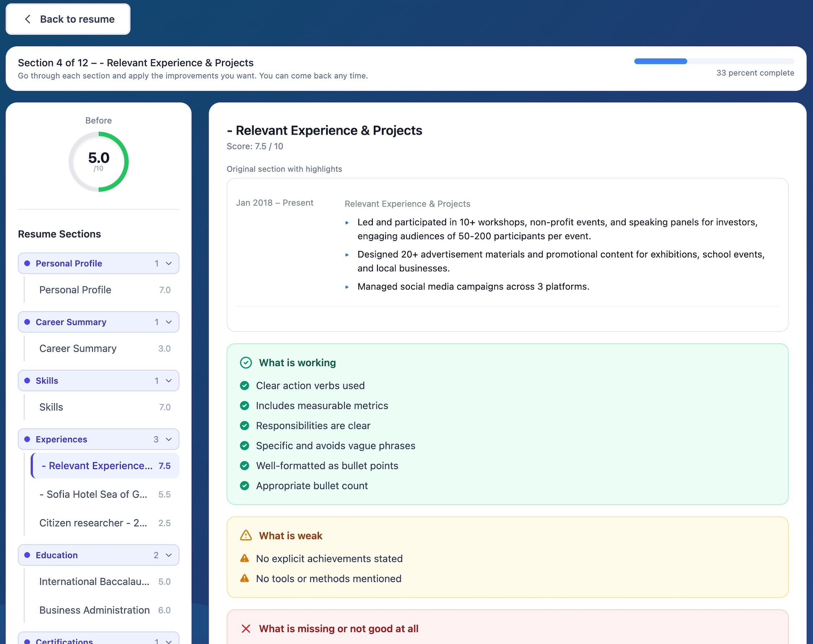Image resolution: width=813 pixels, height=644 pixels.
Task: Click the checkmark icon beside "Appropriate bullet count"
Action: coord(245,486)
